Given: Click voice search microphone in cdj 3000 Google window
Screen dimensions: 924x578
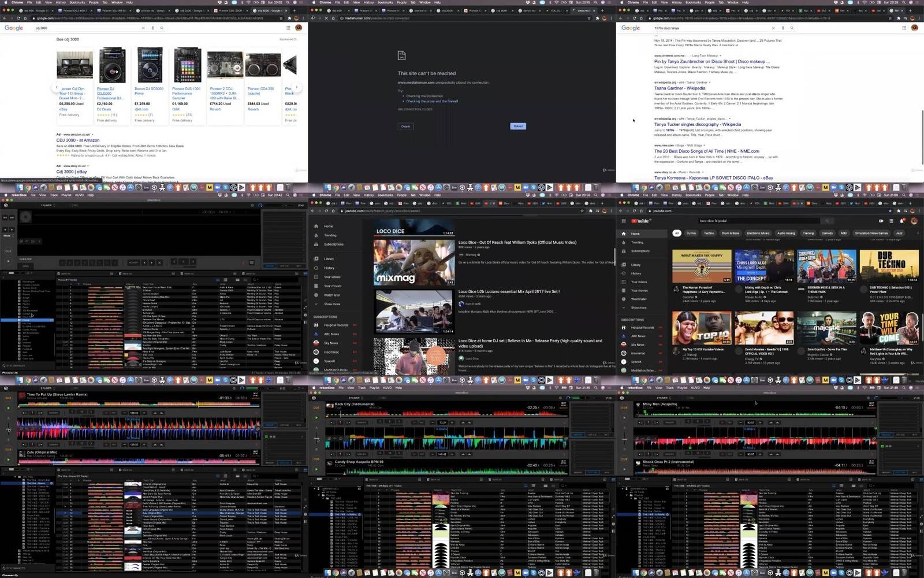Looking at the screenshot, I should click(x=152, y=28).
